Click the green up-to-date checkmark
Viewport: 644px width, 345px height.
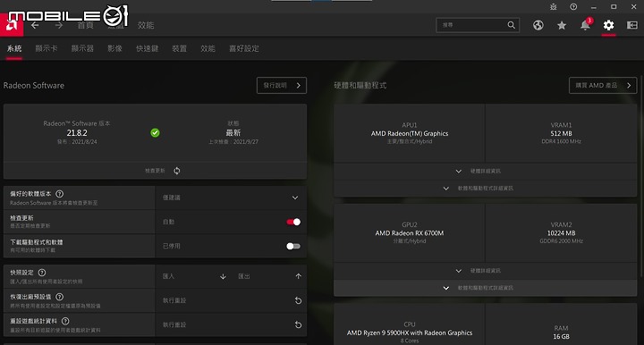coord(155,132)
